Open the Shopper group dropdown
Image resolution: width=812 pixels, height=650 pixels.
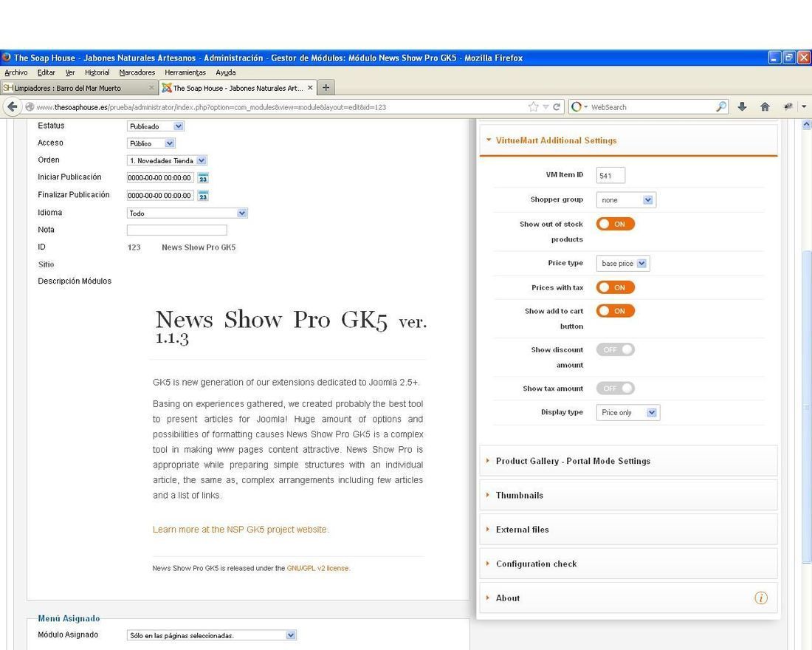coord(626,200)
